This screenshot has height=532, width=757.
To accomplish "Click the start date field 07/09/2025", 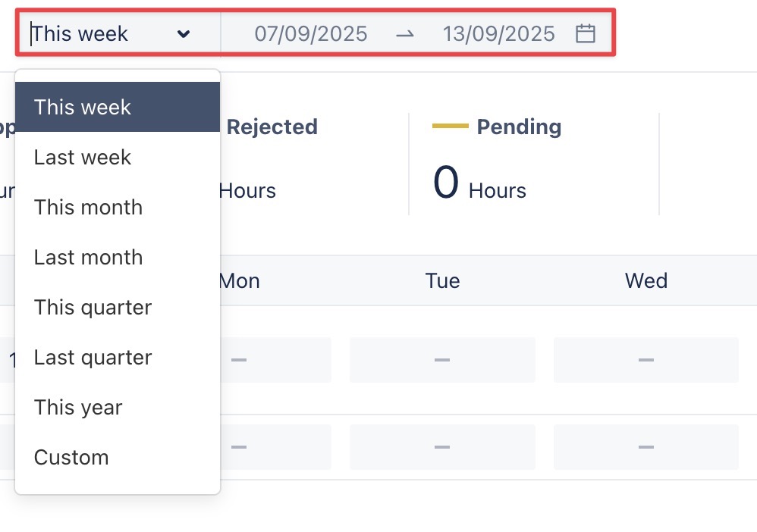I will point(310,34).
